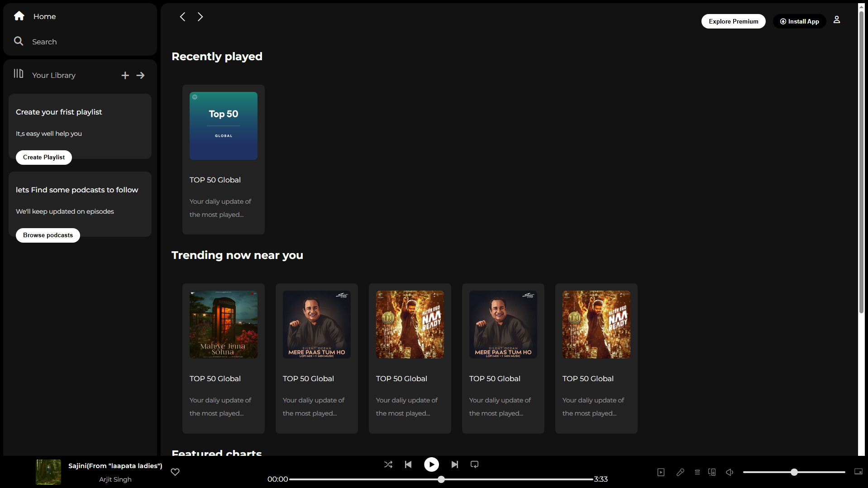Open Your Library label
This screenshot has height=488, width=868.
[54, 75]
